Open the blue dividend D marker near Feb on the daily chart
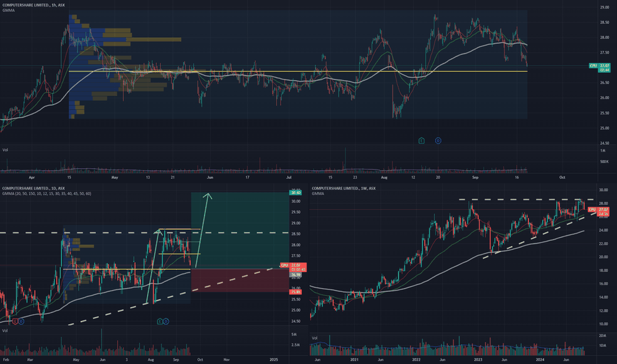The height and width of the screenshot is (364, 617). tap(21, 322)
